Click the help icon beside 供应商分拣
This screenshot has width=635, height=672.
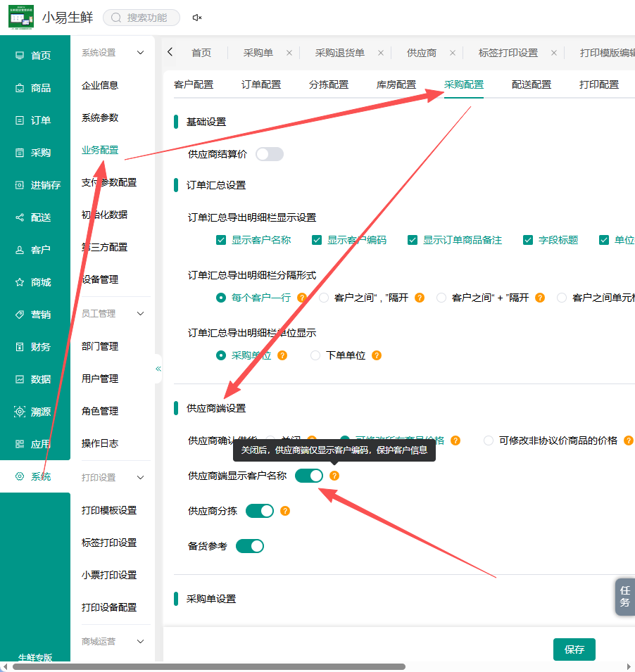[285, 511]
